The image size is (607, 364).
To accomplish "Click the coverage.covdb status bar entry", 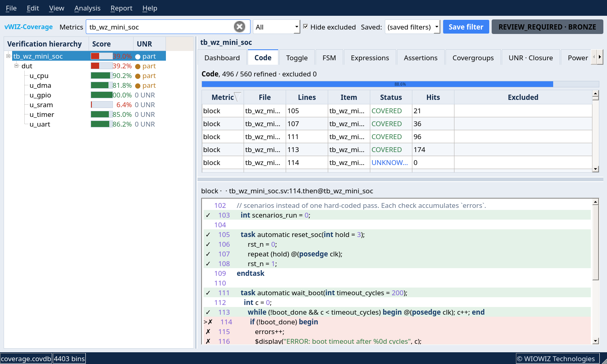I will (x=26, y=359).
